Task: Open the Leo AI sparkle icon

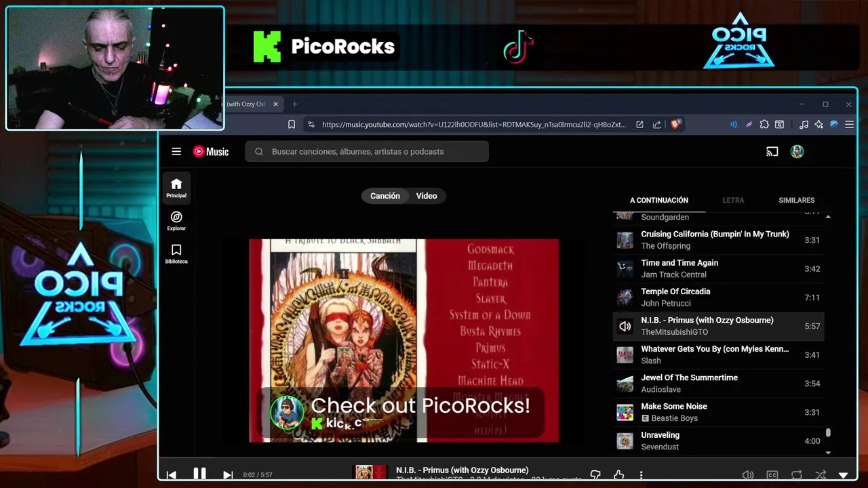Action: (819, 125)
